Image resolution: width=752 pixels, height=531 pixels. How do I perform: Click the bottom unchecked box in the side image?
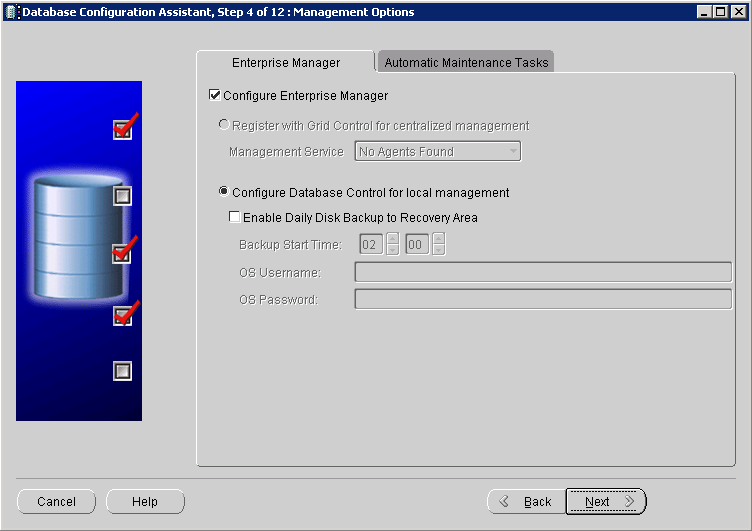(122, 371)
